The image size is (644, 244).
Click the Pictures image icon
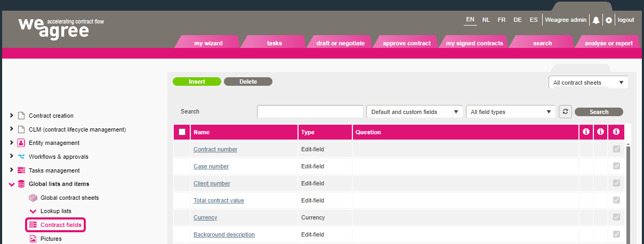(33, 239)
